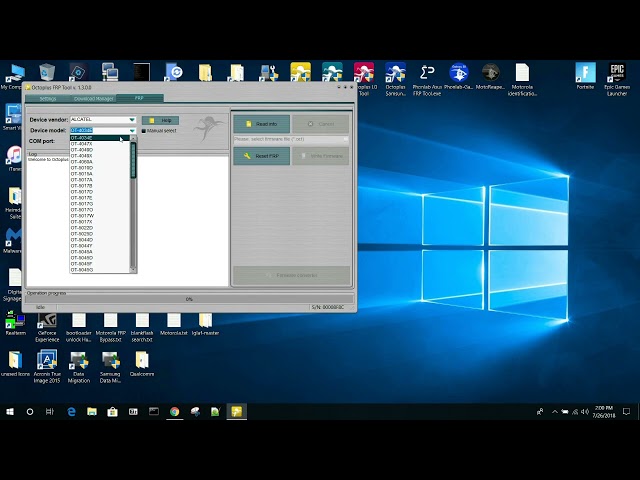Image resolution: width=640 pixels, height=480 pixels.
Task: Launch the Epic Games Launcher shortcut
Action: pyautogui.click(x=617, y=79)
